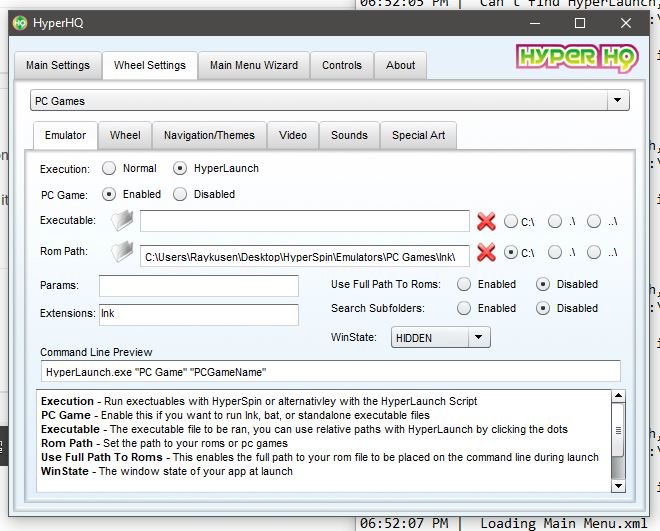Image resolution: width=660 pixels, height=531 pixels.
Task: Open the PC Games system dropdown
Action: point(618,101)
